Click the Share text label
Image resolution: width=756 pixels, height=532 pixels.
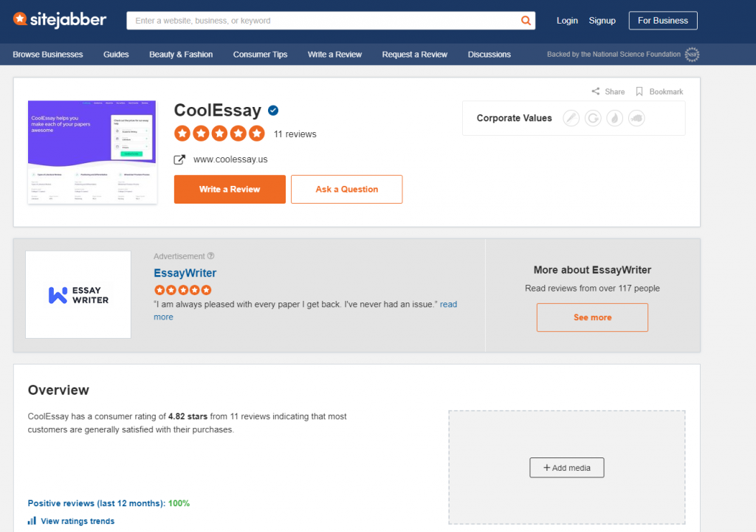(x=615, y=91)
